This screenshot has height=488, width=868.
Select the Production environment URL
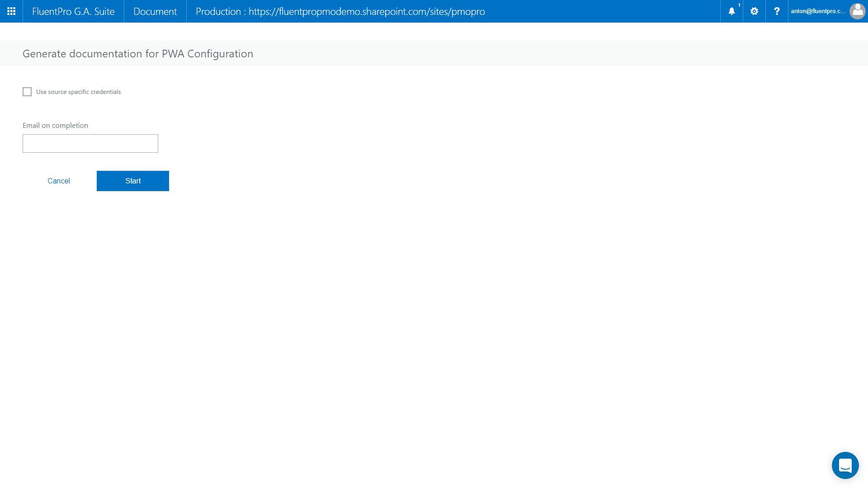[x=340, y=11]
